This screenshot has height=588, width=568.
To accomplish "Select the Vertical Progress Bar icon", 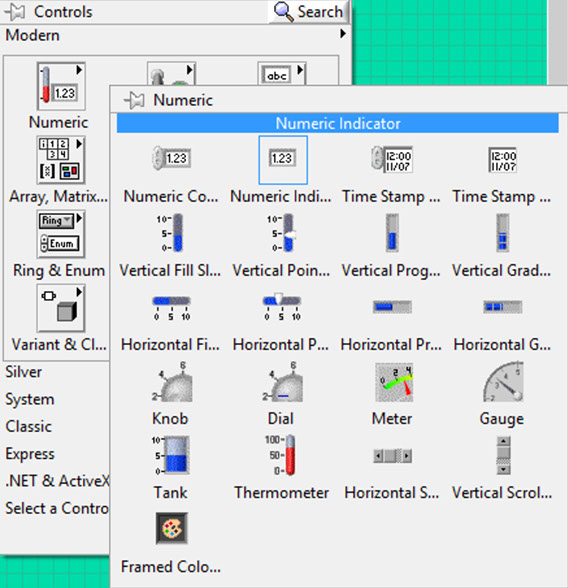I will point(392,232).
